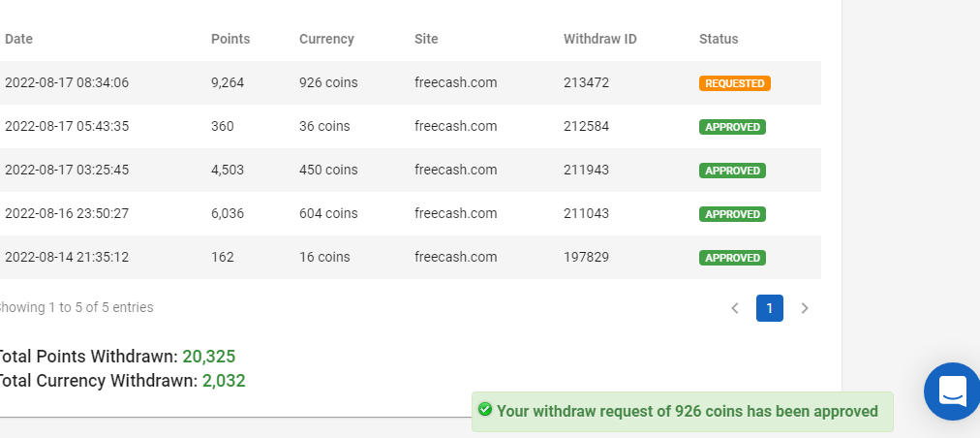Dismiss the withdraw approved notification

(682, 411)
